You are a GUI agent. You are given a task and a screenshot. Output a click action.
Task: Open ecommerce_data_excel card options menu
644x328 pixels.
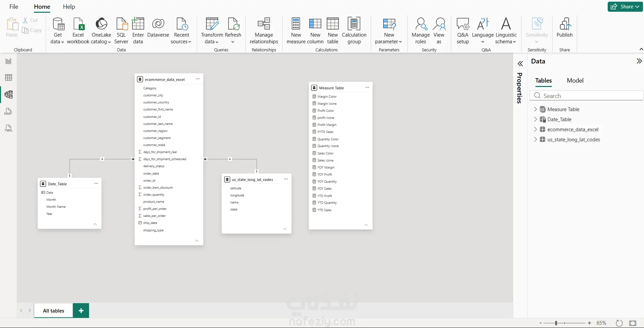(x=198, y=79)
